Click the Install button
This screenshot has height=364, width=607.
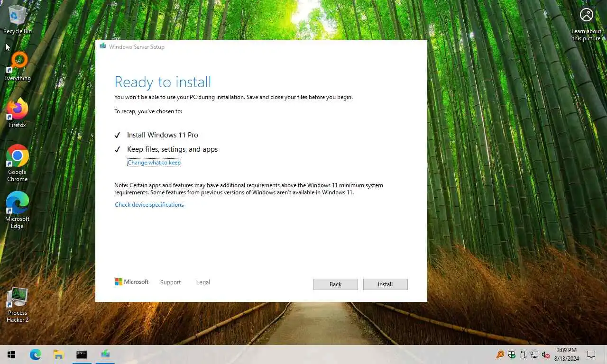pyautogui.click(x=385, y=284)
